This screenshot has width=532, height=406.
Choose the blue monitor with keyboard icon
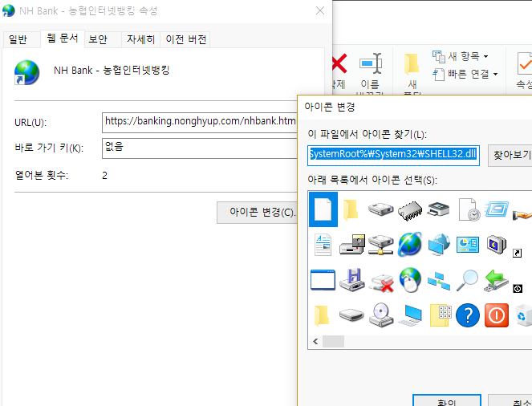410,316
